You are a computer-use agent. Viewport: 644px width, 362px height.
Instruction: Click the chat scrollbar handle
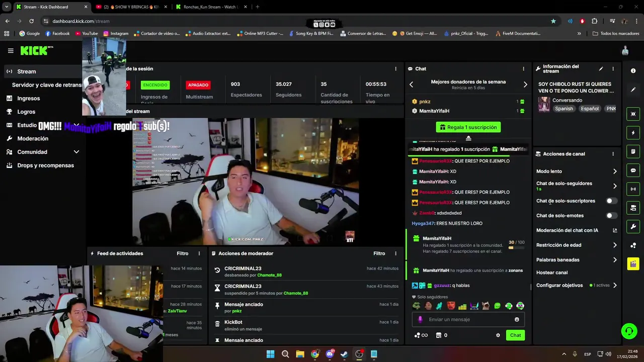click(x=531, y=287)
